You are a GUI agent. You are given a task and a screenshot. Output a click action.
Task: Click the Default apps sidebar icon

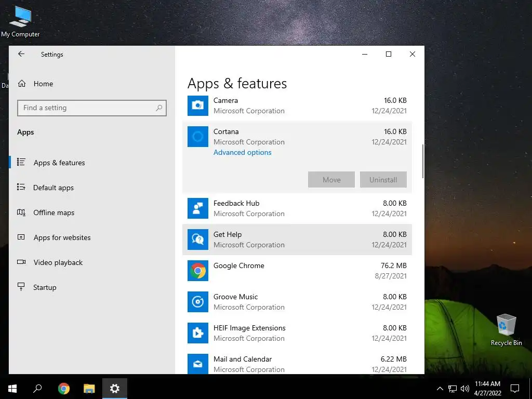click(21, 187)
